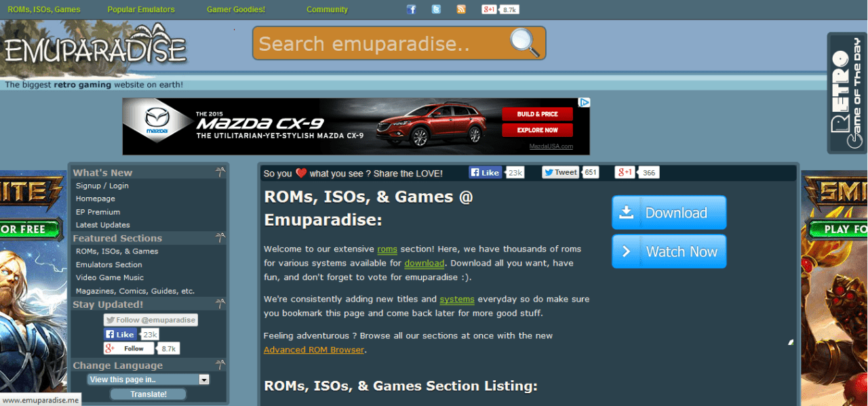The height and width of the screenshot is (406, 868).
Task: Click the 'systems' link in paragraph
Action: (457, 299)
